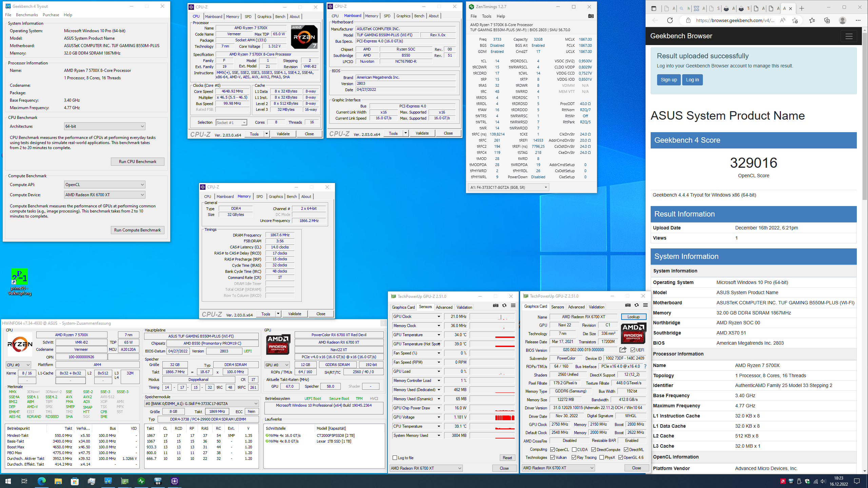Image resolution: width=868 pixels, height=488 pixels.
Task: Click refresh icon in GPU-Z Sensors window
Action: 504,305
